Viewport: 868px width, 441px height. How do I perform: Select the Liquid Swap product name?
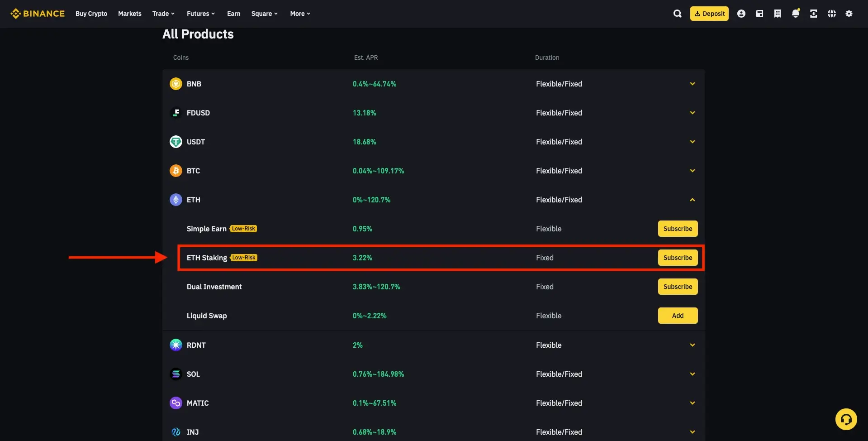click(207, 316)
